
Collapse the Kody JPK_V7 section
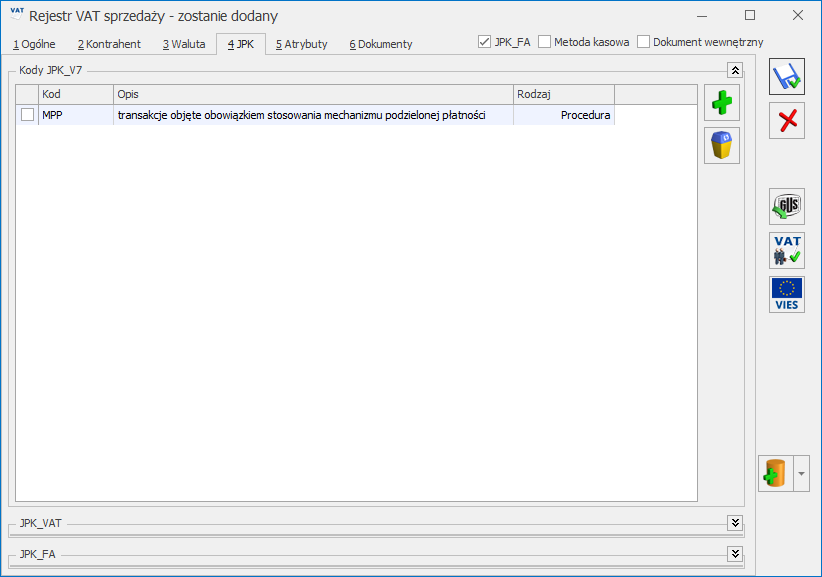tap(735, 71)
